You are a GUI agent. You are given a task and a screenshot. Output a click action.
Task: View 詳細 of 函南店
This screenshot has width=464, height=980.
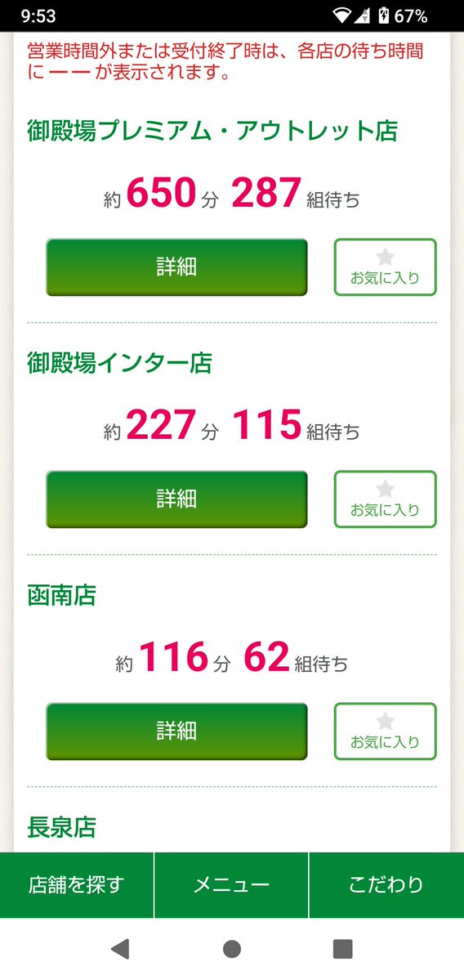(176, 732)
